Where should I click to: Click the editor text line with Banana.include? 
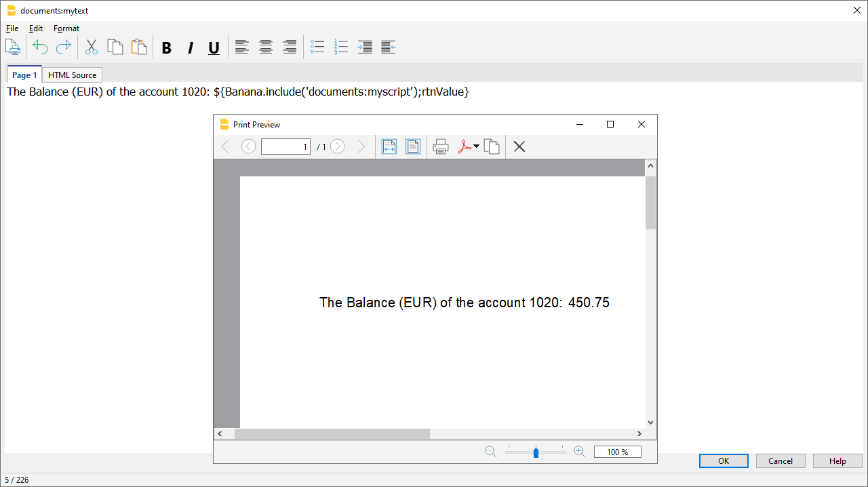pos(238,92)
